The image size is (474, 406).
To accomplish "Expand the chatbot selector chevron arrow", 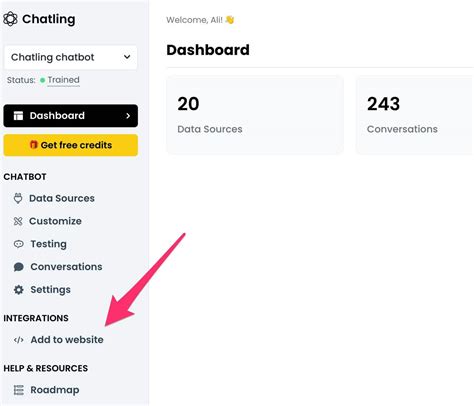I will pos(127,57).
